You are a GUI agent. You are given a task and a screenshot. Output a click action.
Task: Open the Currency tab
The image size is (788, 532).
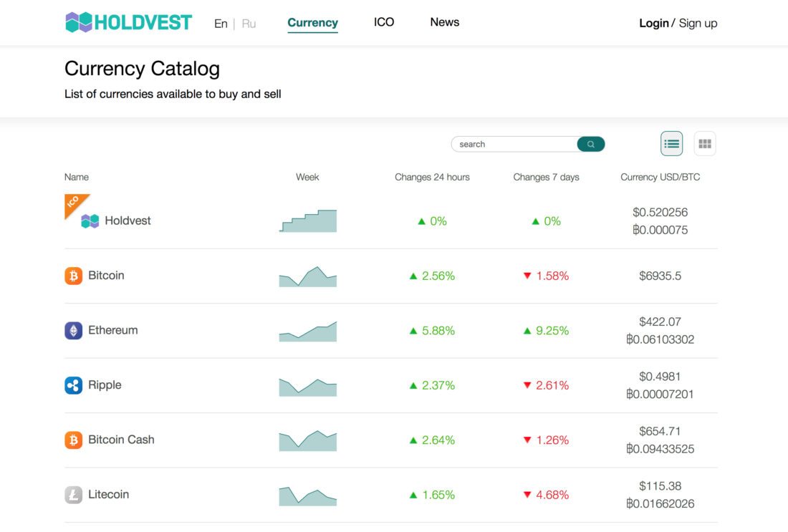coord(312,23)
